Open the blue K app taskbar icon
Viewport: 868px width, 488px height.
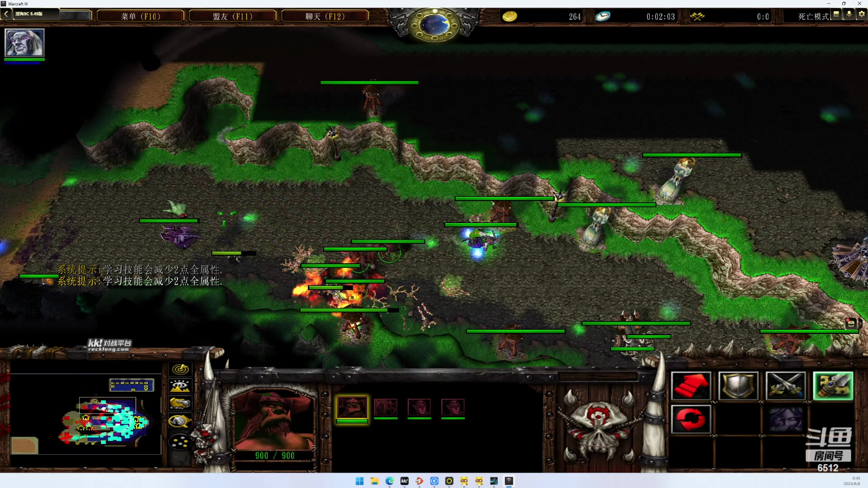pos(434,481)
